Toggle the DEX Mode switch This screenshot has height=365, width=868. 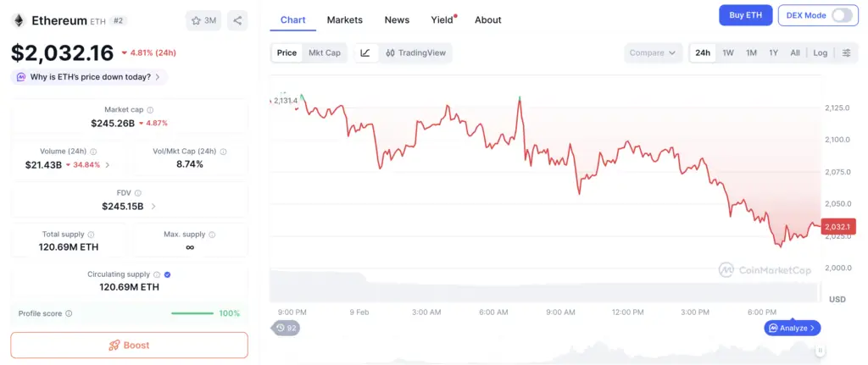pos(841,15)
